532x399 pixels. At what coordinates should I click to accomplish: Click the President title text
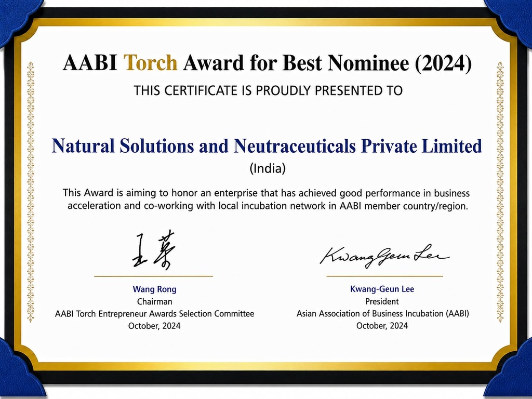(382, 301)
